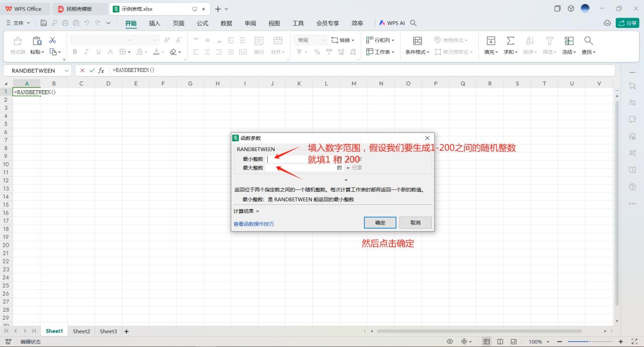Viewport: 644px width, 347px height.
Task: Cancel formula entry with the X icon
Action: pyautogui.click(x=83, y=71)
